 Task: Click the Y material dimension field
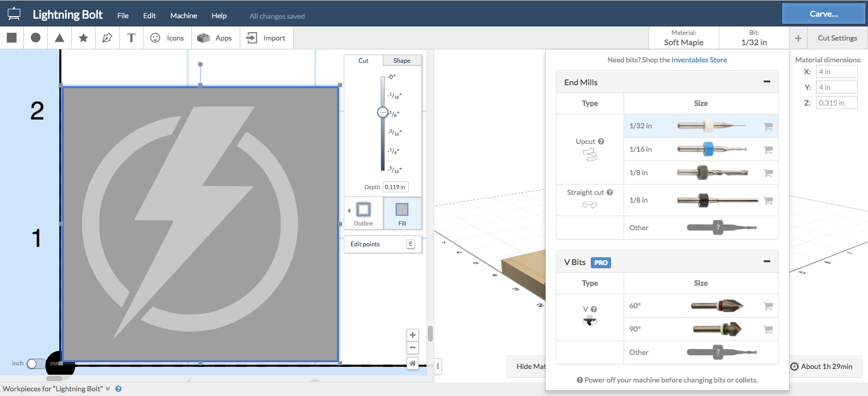836,87
